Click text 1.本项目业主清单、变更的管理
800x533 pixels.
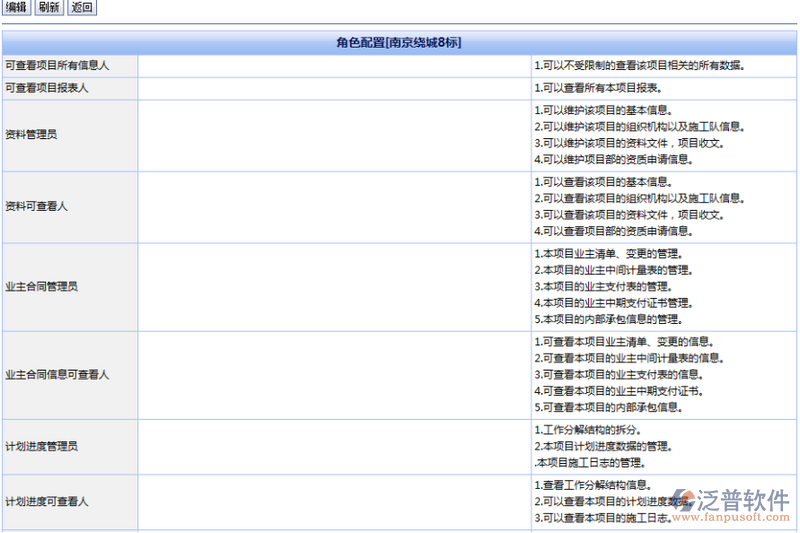coord(609,254)
